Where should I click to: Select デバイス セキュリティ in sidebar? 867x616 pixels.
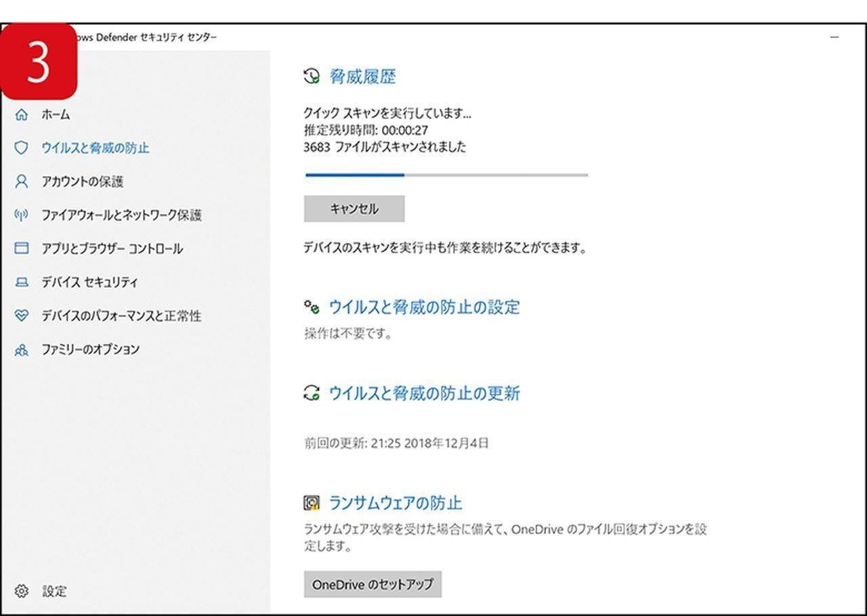tap(89, 282)
